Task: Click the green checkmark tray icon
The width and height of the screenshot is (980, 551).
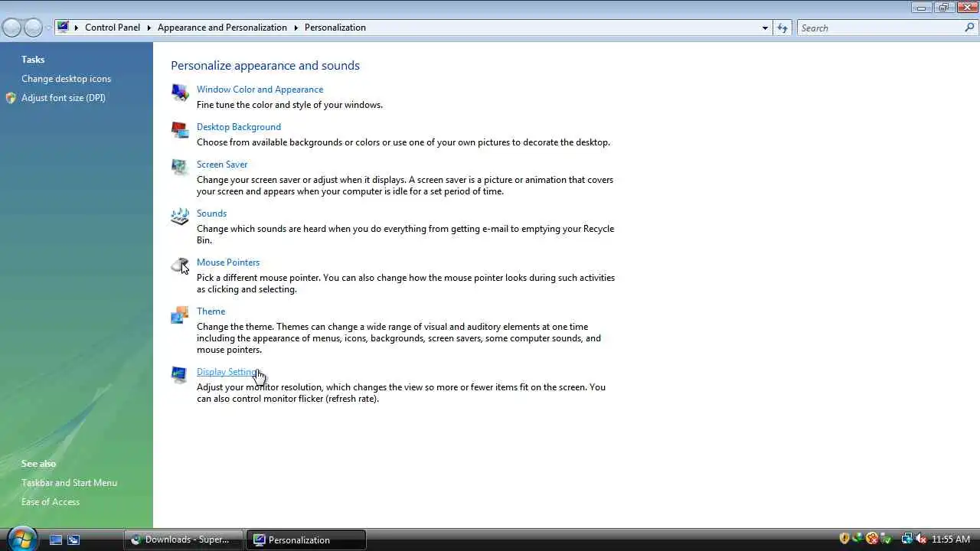Action: click(x=885, y=539)
